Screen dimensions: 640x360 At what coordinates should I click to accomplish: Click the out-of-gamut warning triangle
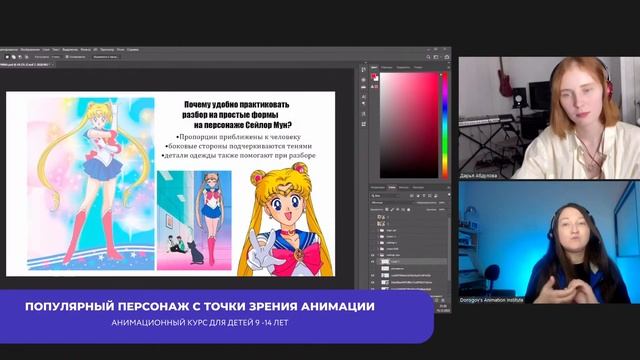372,87
